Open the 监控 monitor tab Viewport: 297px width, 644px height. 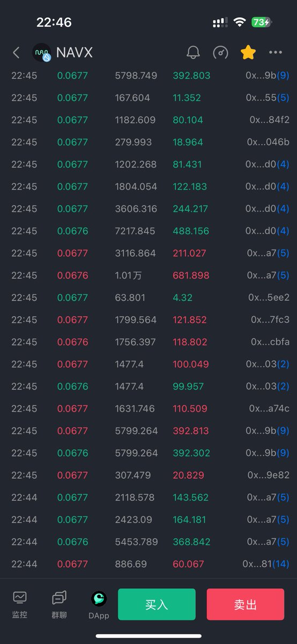pyautogui.click(x=20, y=605)
